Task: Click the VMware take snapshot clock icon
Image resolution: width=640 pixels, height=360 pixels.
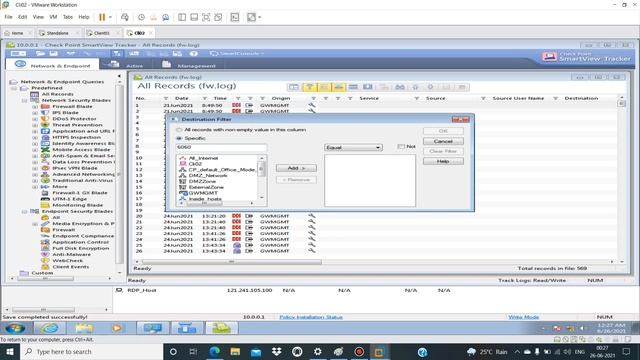Action: [141, 17]
